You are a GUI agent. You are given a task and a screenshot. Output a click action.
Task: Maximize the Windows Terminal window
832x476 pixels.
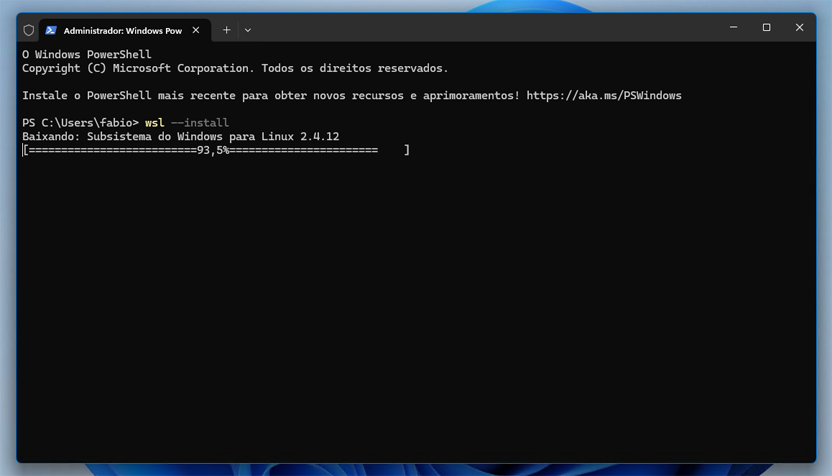coord(766,27)
